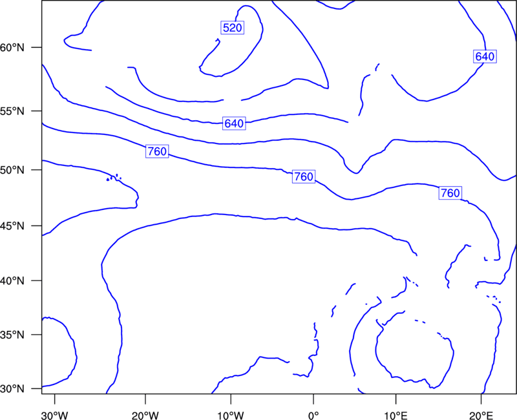Click the 640 contour label near 20°E

click(485, 56)
